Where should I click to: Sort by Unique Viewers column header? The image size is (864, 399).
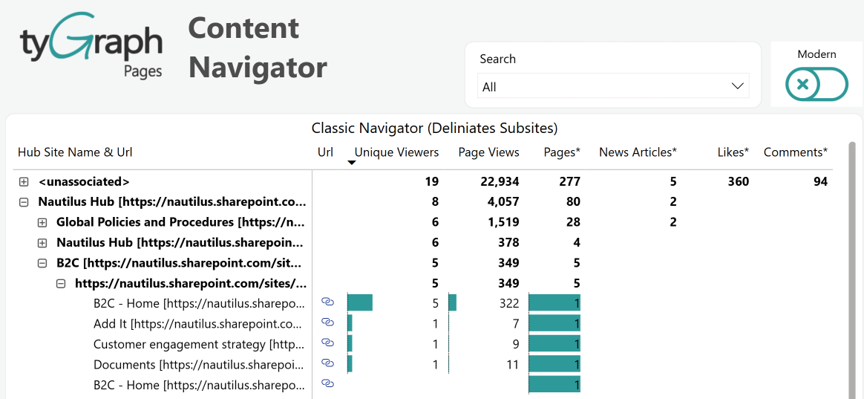click(396, 152)
